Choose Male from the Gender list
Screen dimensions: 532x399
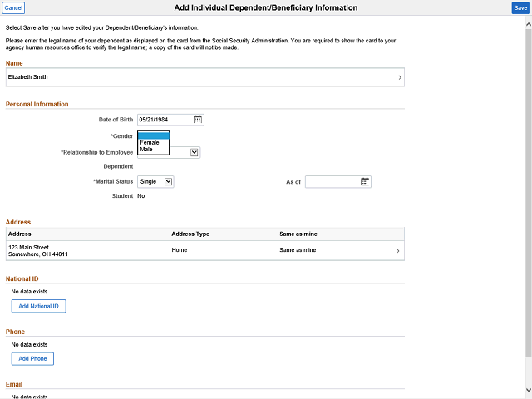click(146, 150)
